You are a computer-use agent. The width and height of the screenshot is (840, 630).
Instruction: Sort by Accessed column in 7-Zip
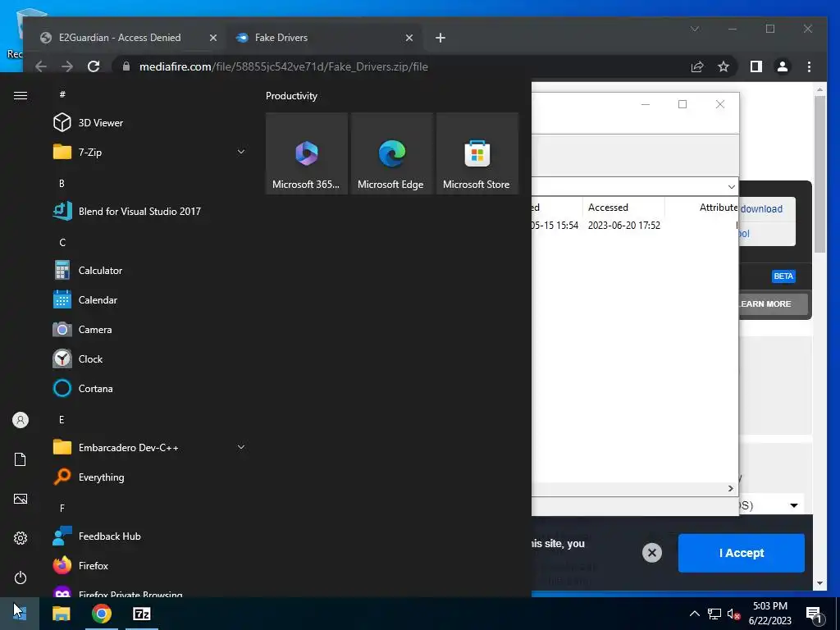click(623, 208)
